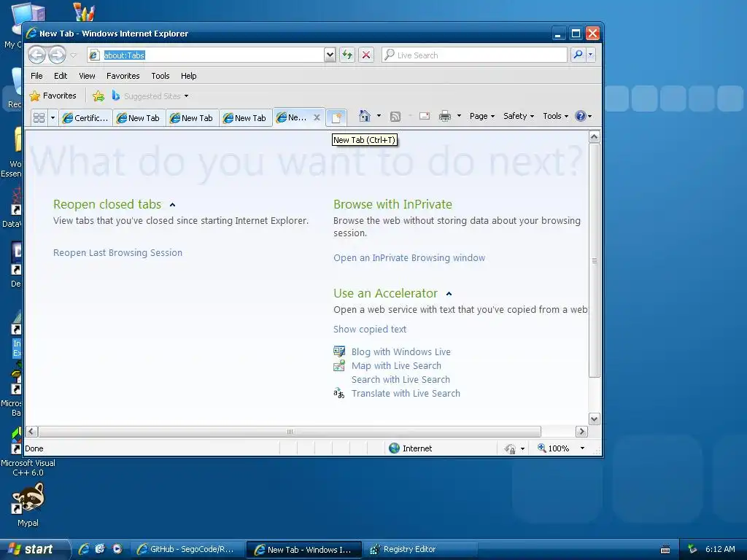Open the File menu
747x560 pixels.
tap(36, 76)
